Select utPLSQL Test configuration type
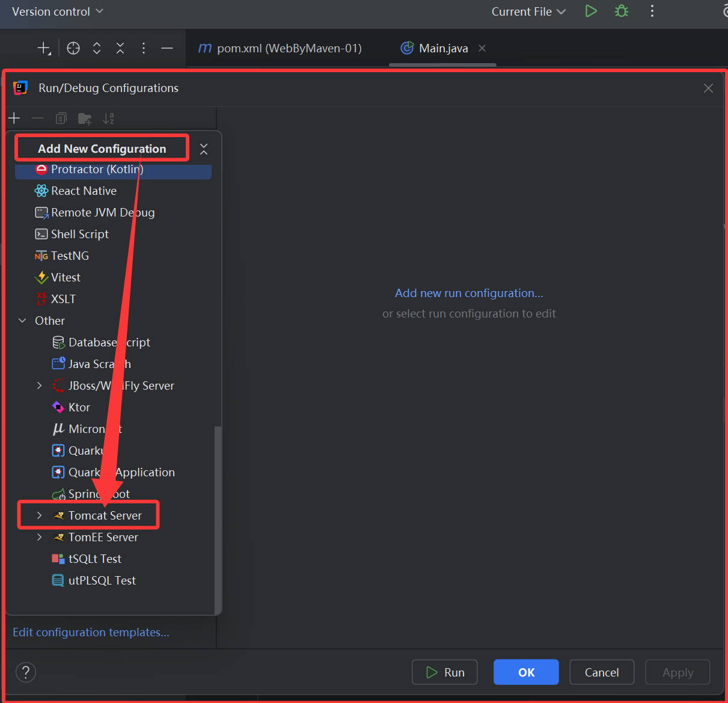728x703 pixels. [x=113, y=580]
